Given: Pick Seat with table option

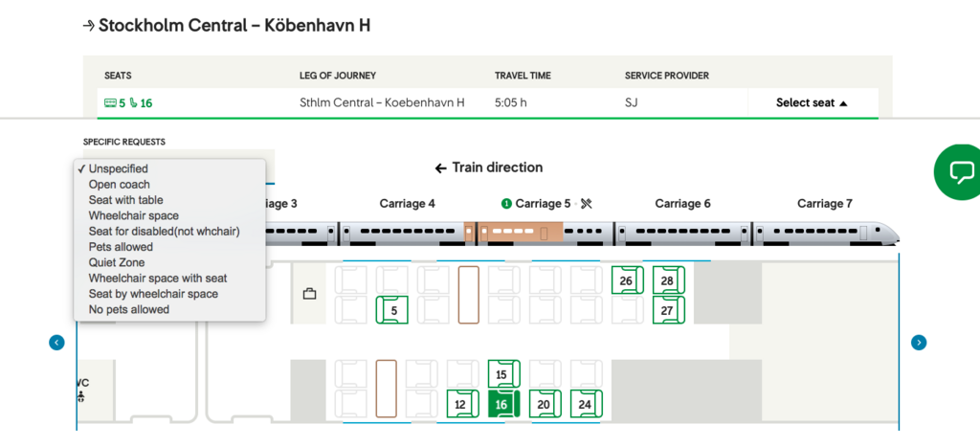Looking at the screenshot, I should pos(125,200).
